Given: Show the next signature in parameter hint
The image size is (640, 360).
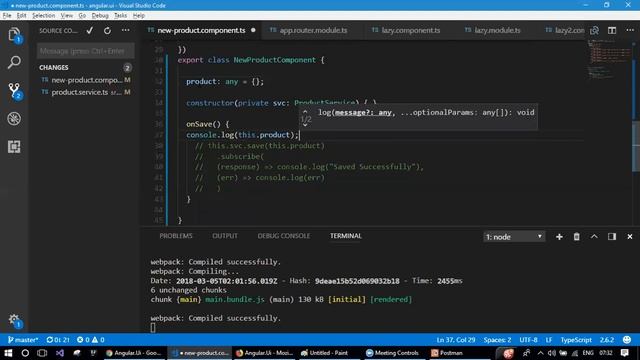Looking at the screenshot, I should pyautogui.click(x=305, y=125).
